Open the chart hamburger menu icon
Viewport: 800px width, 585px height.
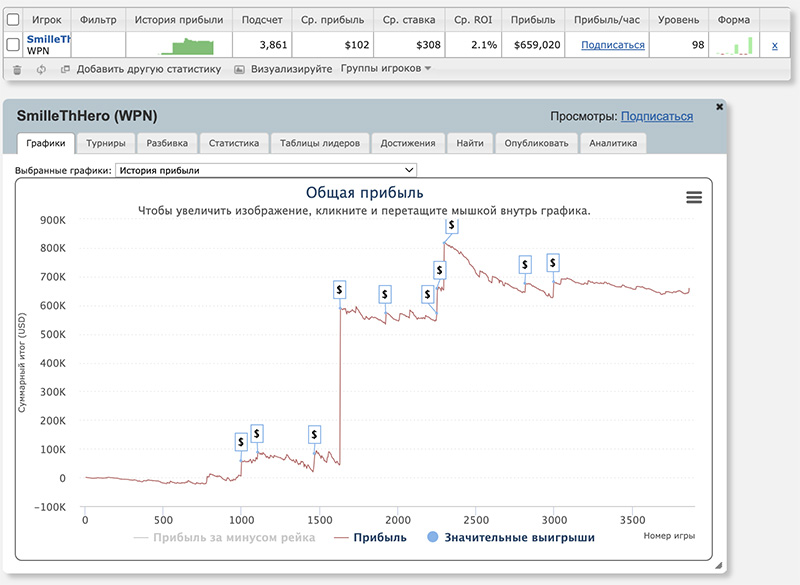(694, 198)
